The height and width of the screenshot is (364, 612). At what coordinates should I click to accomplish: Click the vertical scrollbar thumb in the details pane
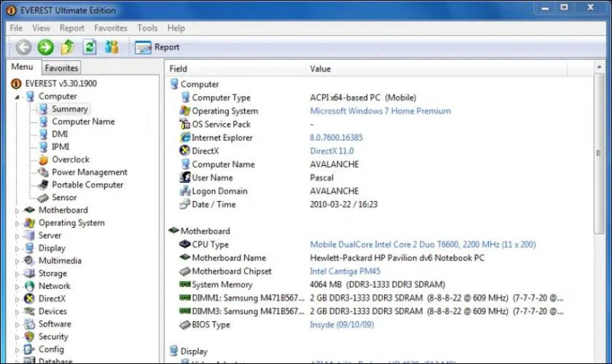coord(599,154)
